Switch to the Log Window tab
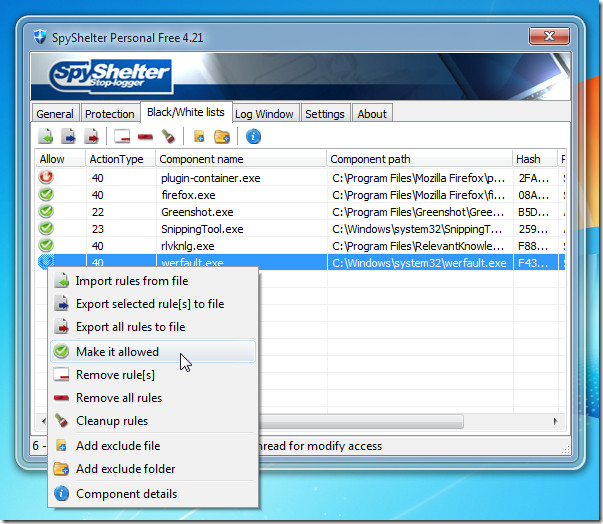 (x=264, y=114)
